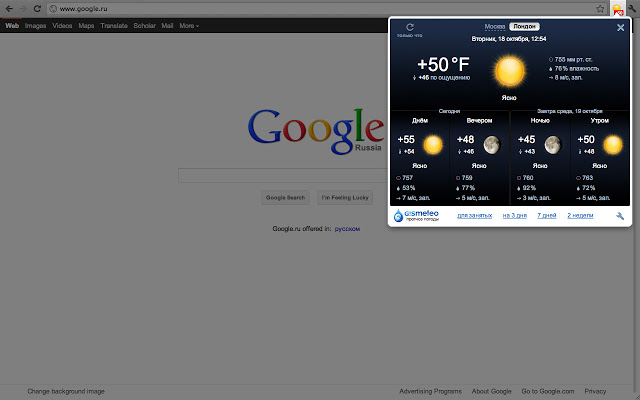Click the Gismeteo extension icon in browser toolbar
Viewport: 640px width, 400px height.
(x=618, y=9)
